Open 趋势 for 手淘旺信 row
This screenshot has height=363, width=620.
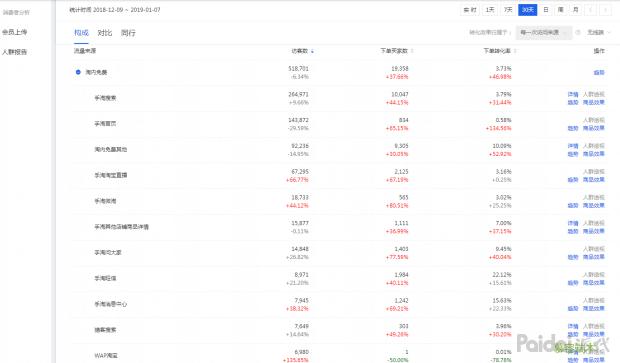click(x=573, y=283)
